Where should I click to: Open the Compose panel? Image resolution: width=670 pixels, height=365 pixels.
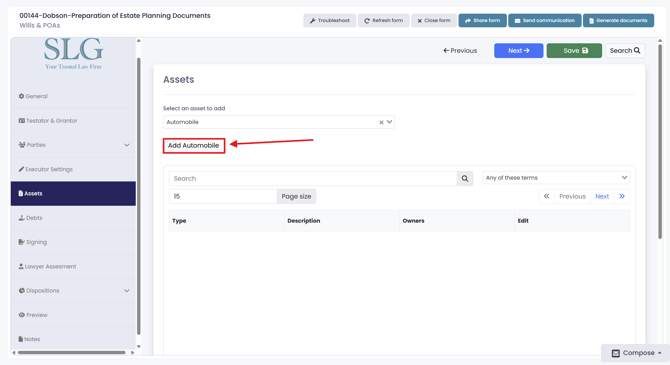[x=635, y=353]
